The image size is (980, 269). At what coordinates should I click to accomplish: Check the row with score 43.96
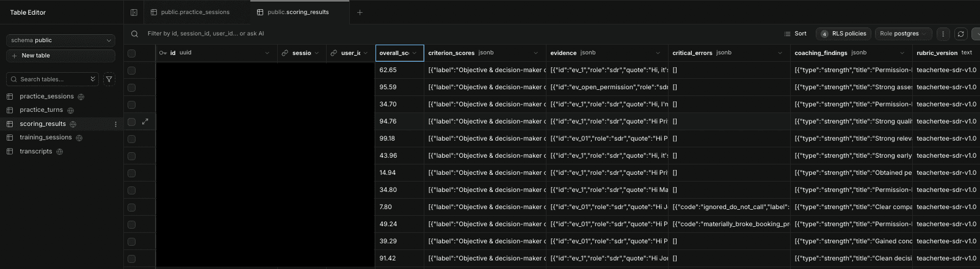pyautogui.click(x=131, y=156)
